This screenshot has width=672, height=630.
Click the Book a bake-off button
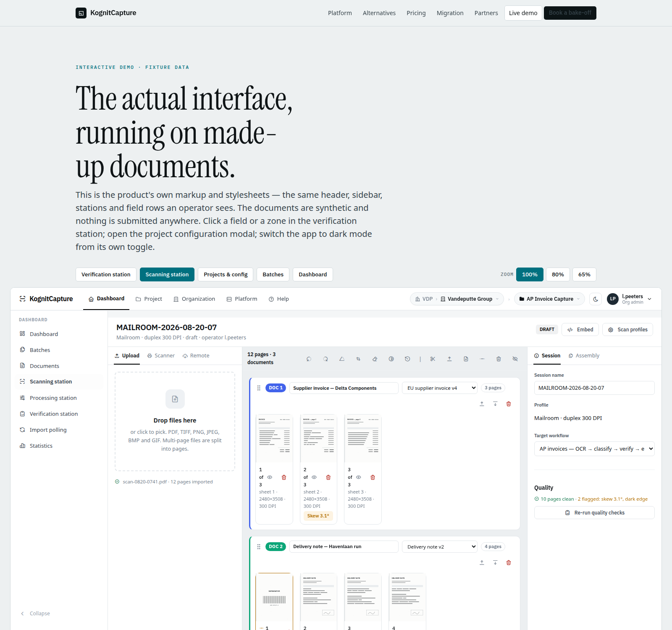point(570,13)
